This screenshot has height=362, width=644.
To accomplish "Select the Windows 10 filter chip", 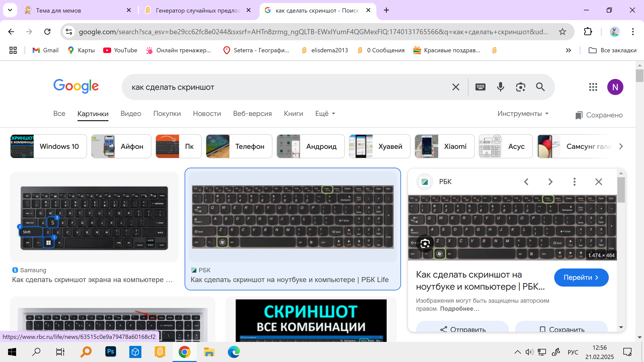I will pyautogui.click(x=49, y=146).
